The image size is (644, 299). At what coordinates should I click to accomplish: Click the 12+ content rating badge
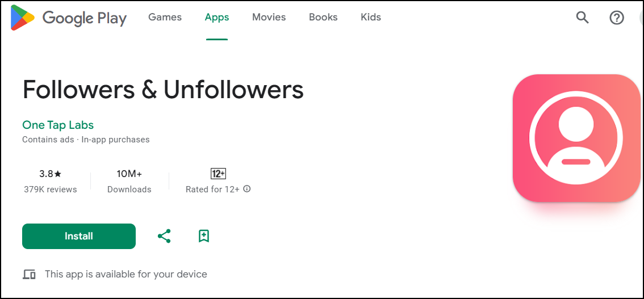(218, 174)
